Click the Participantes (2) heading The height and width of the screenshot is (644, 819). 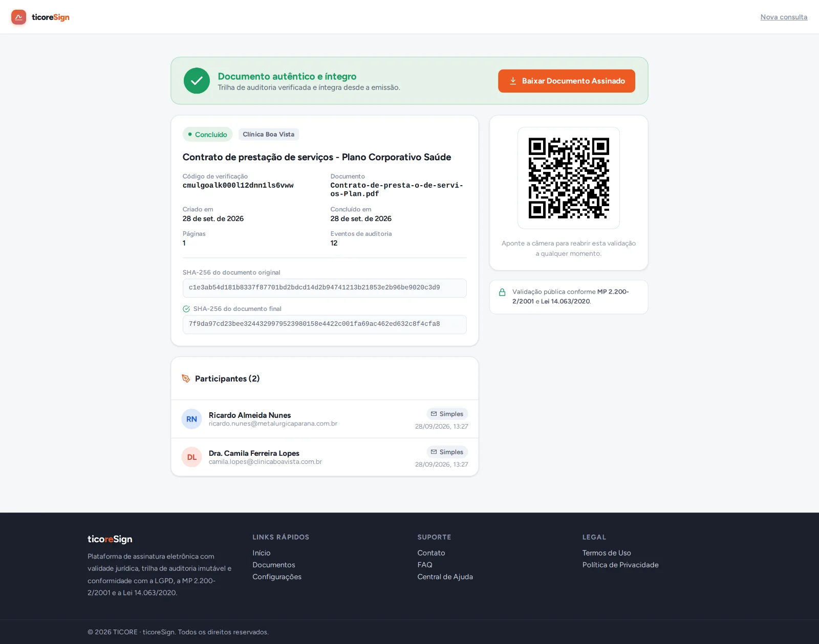tap(227, 379)
